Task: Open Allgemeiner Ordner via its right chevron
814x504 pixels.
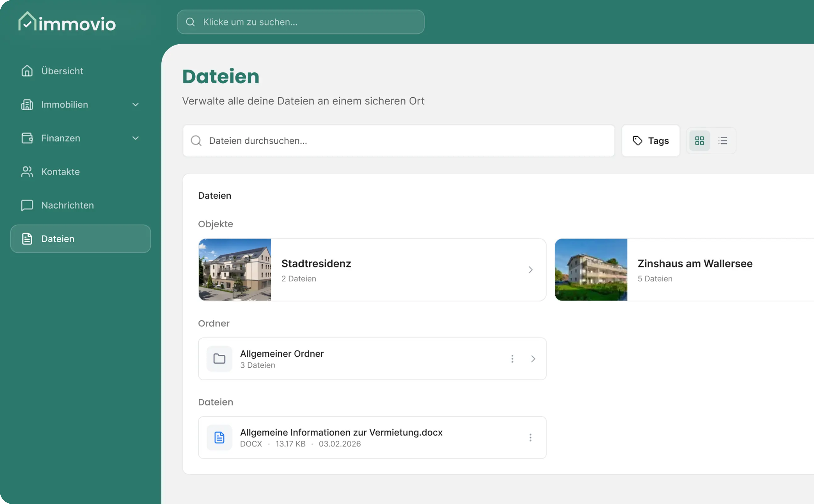Action: point(533,359)
